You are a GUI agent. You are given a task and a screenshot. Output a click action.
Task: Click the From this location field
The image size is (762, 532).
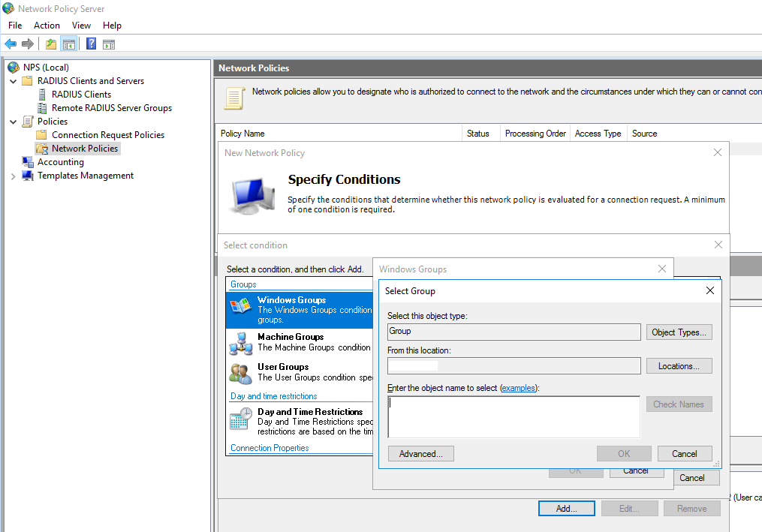(514, 366)
